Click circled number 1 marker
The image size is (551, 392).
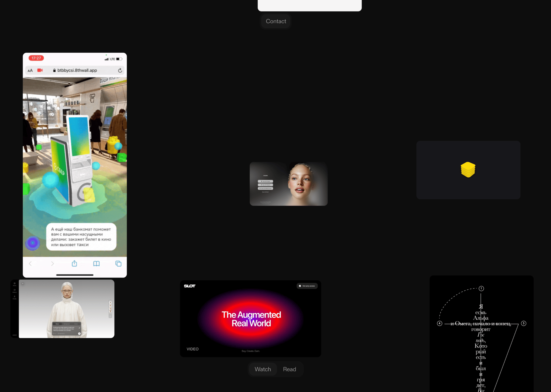click(481, 289)
